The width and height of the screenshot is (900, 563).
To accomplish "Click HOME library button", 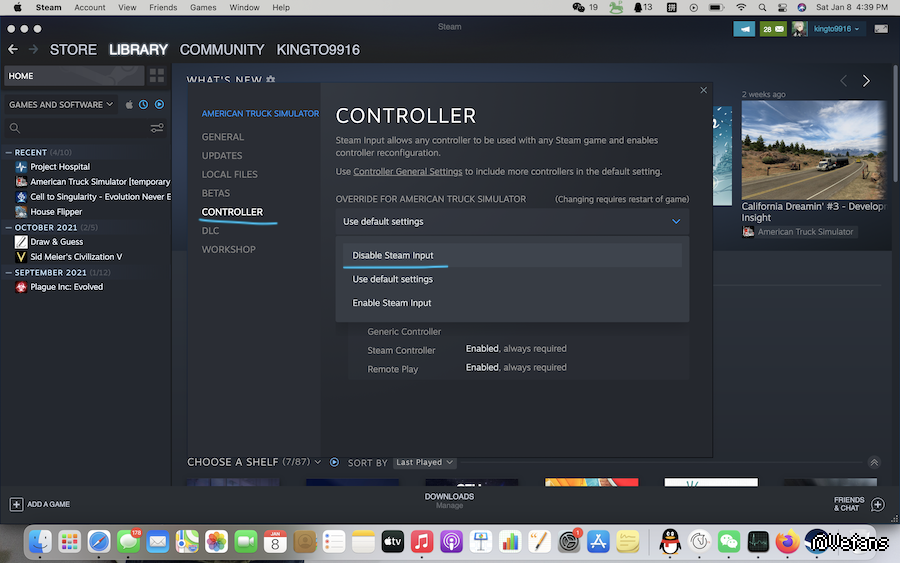I will pyautogui.click(x=74, y=75).
